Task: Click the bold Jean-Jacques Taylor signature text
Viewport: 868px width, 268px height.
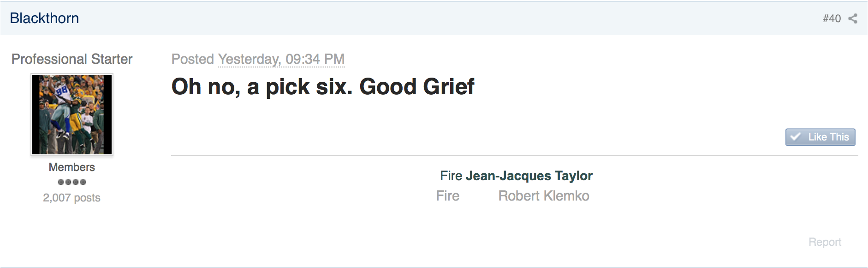Action: click(529, 176)
